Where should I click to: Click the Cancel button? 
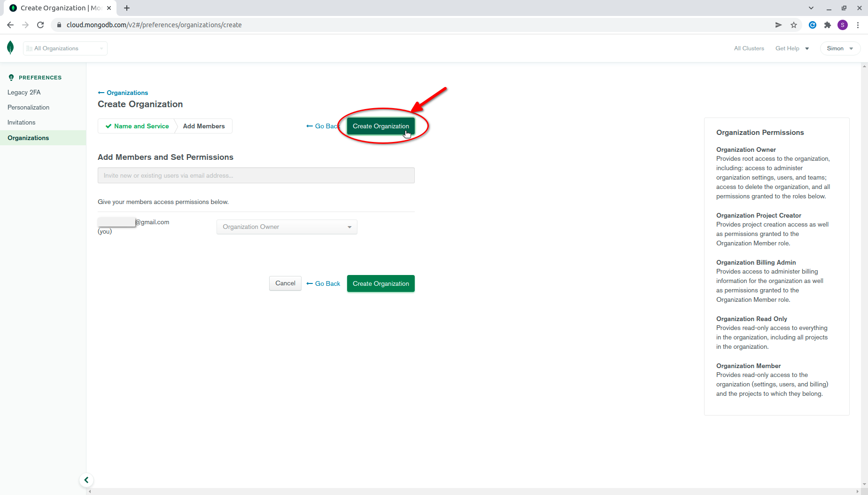pos(285,283)
